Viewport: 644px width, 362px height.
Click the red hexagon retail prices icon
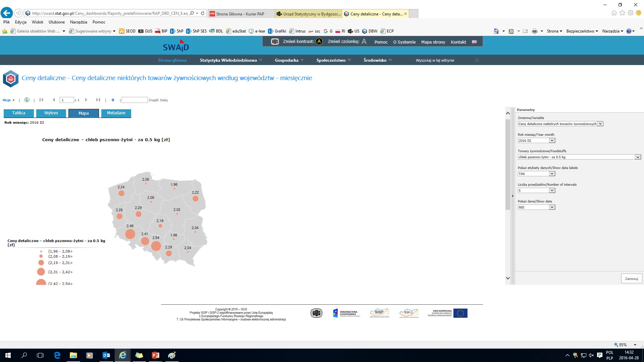point(11,79)
